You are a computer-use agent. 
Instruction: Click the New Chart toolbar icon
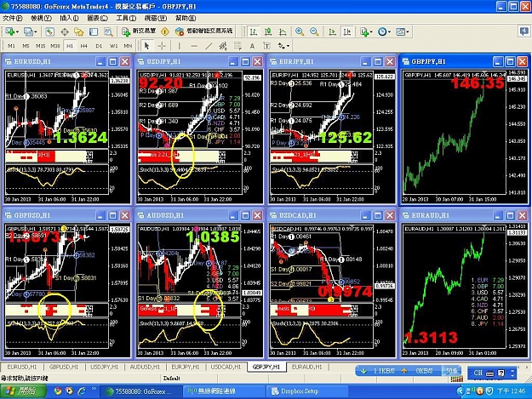pyautogui.click(x=9, y=31)
